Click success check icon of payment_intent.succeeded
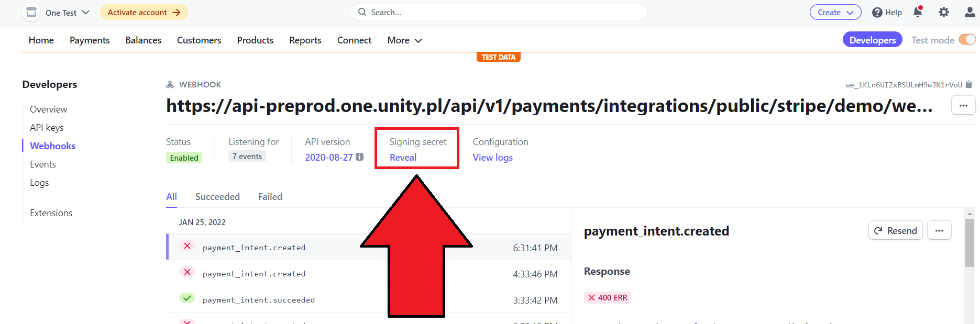Screen dimensions: 980x324 coord(187,298)
